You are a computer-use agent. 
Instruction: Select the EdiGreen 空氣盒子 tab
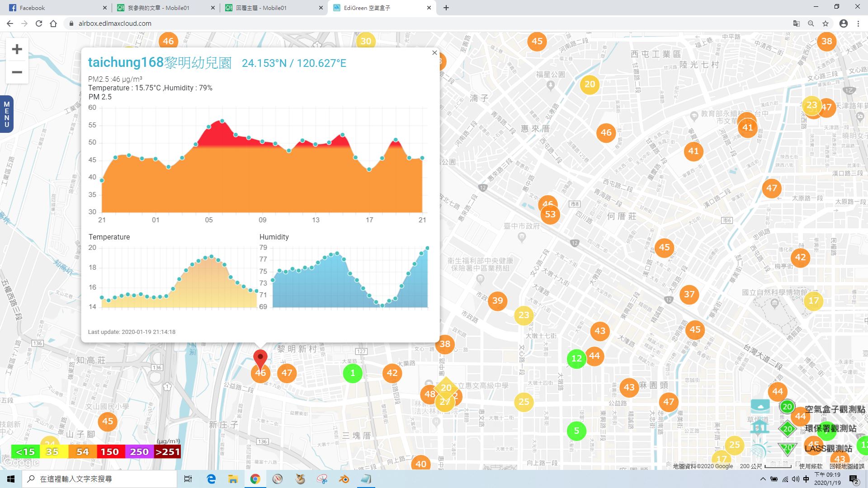click(x=382, y=8)
